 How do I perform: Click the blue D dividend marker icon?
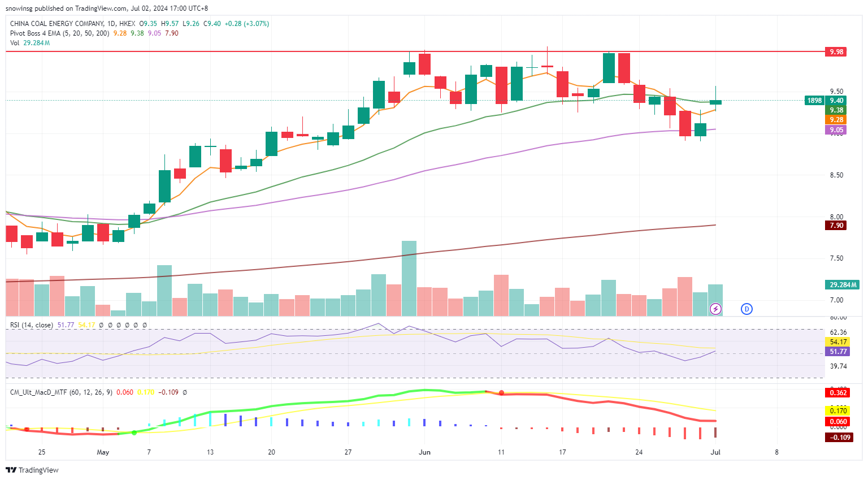747,309
